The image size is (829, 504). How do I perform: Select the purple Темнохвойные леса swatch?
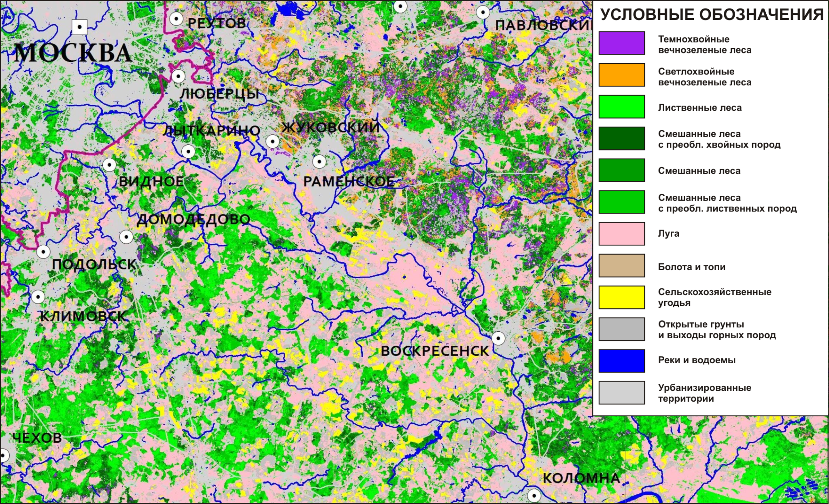click(622, 43)
